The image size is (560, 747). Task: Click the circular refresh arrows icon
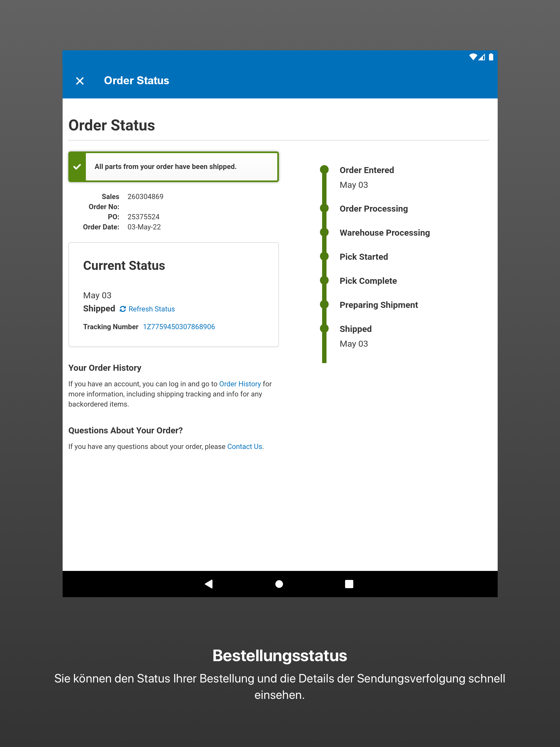122,309
